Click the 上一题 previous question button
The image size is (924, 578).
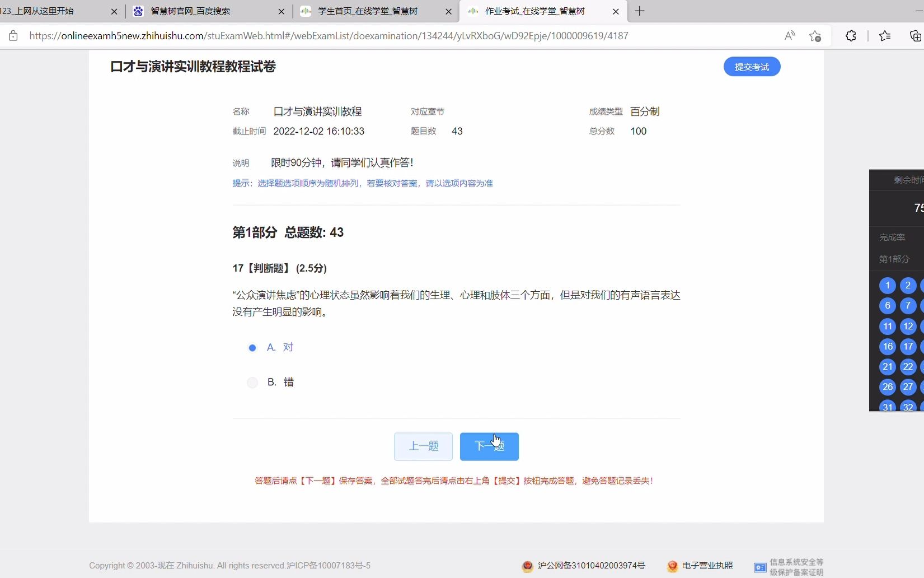pos(423,446)
